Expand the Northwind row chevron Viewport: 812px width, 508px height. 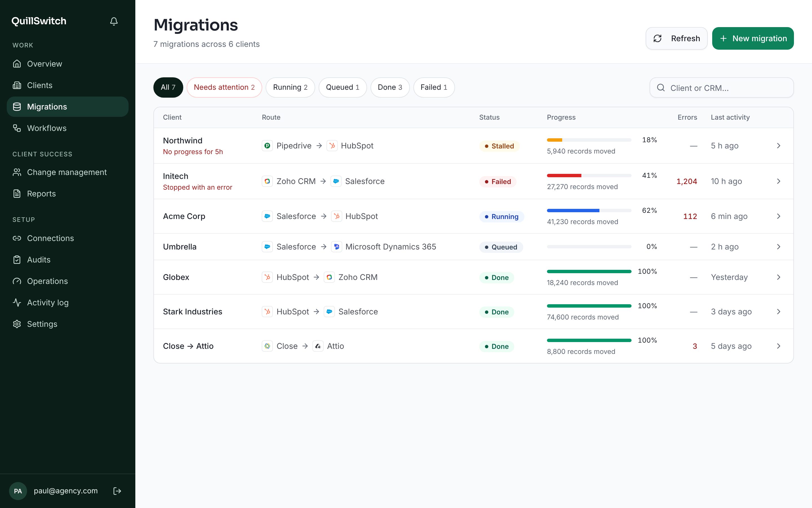pos(778,146)
